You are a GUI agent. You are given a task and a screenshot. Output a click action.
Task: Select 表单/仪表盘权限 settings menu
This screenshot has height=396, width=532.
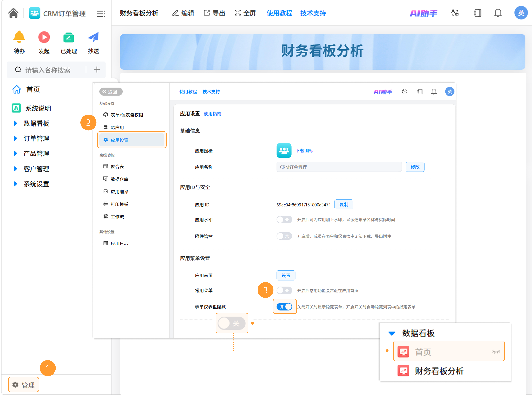(123, 115)
